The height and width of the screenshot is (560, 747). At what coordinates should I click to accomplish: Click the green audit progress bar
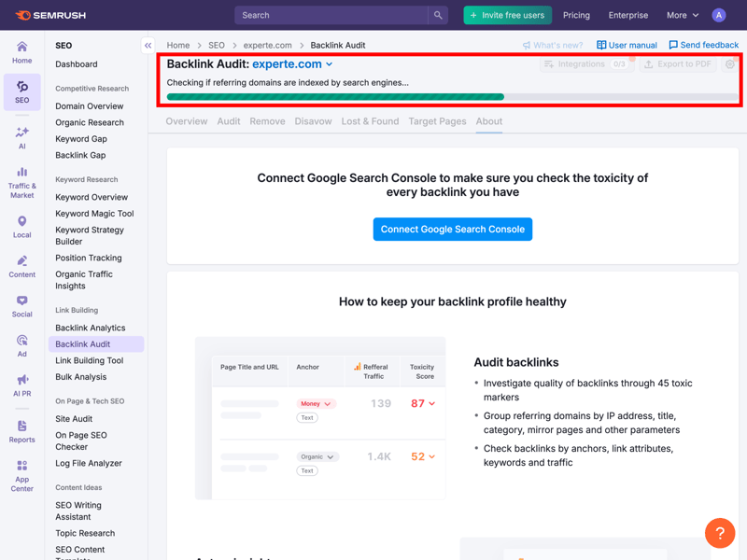point(335,96)
